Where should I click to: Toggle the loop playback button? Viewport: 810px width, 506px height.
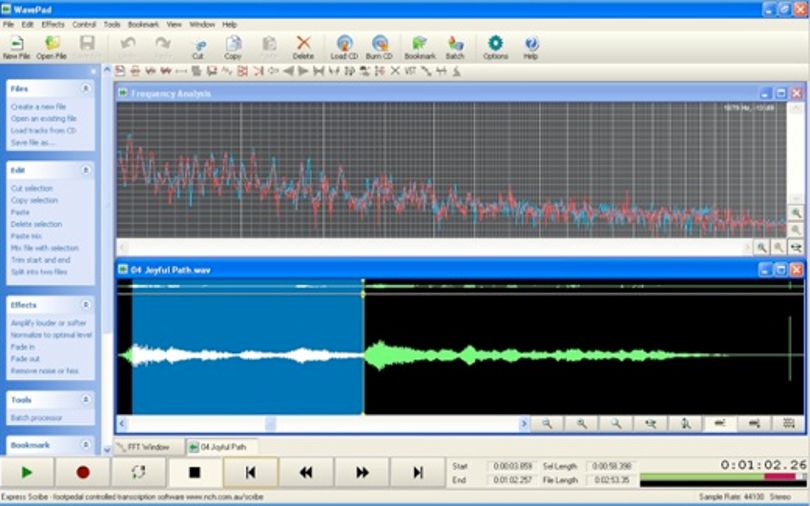coord(138,472)
